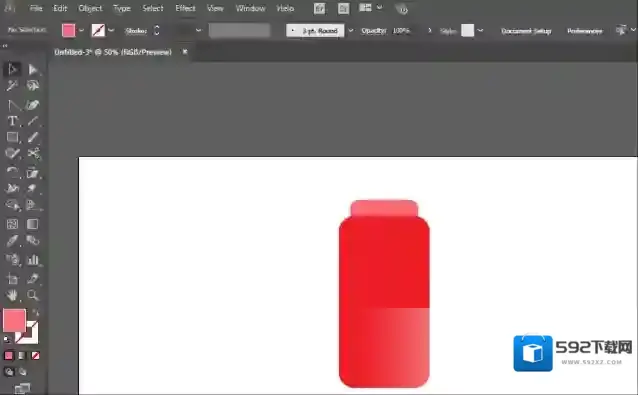Select the Scissors tool
This screenshot has height=395, width=638.
tap(33, 154)
